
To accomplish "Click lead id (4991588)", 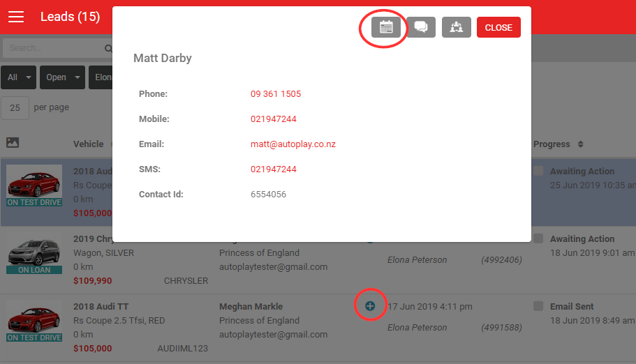I will (501, 328).
